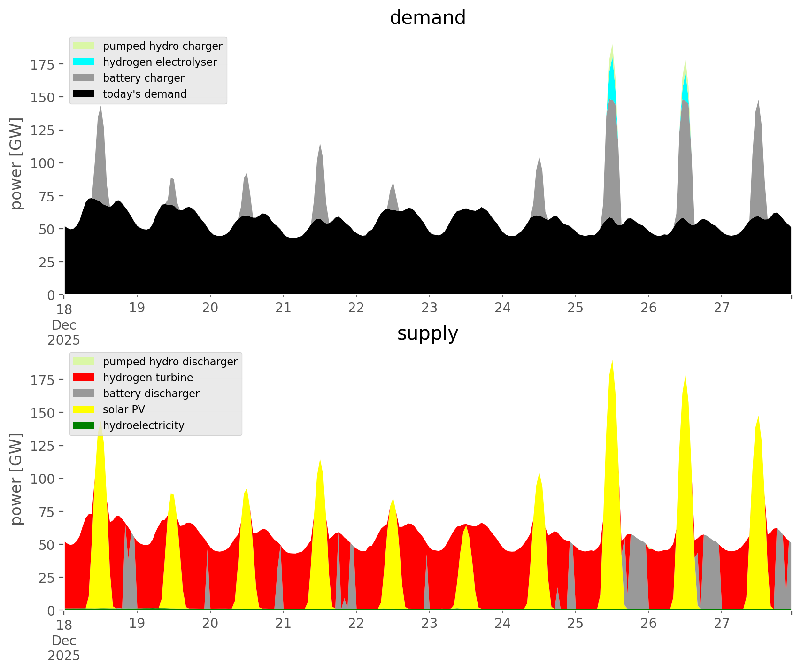Click the pumped hydro charger legend swatch
801x672 pixels.
tap(84, 46)
